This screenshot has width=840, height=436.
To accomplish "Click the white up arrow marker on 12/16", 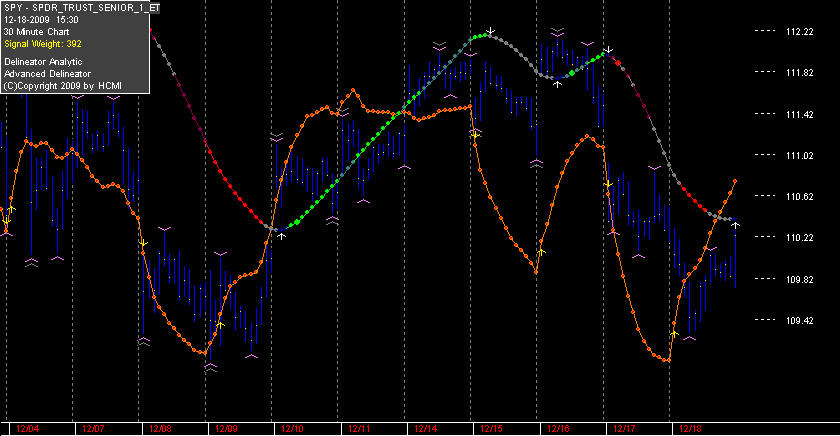I will (557, 84).
